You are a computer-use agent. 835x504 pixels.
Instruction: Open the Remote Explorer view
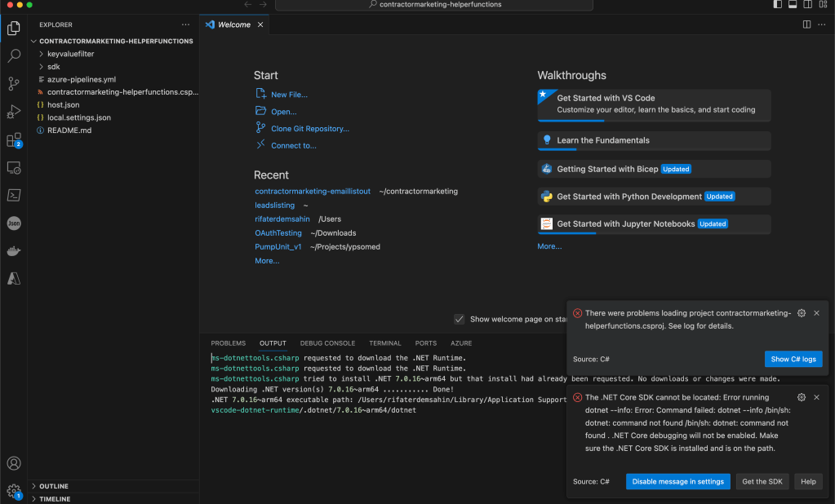click(14, 168)
